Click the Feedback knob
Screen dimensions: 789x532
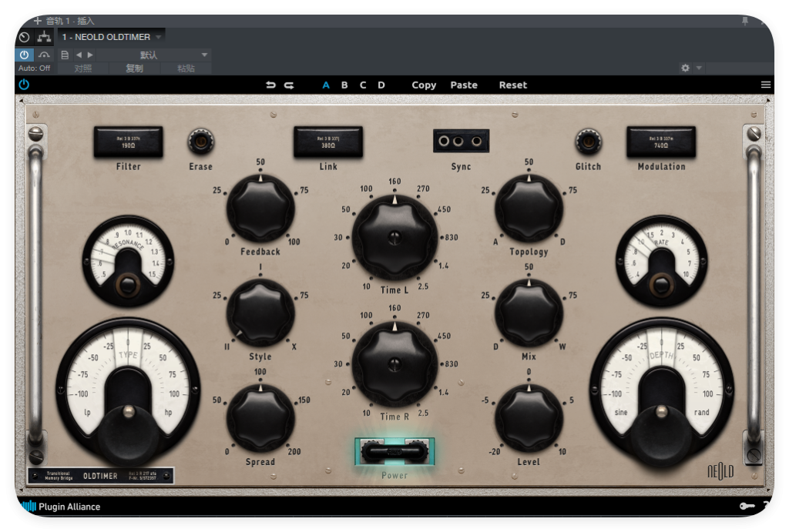[x=260, y=209]
